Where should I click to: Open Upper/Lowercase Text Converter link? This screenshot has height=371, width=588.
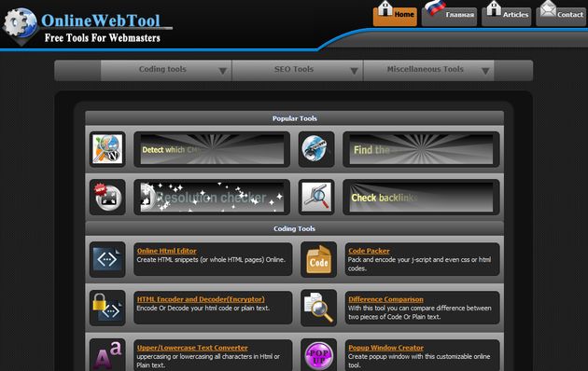point(192,348)
